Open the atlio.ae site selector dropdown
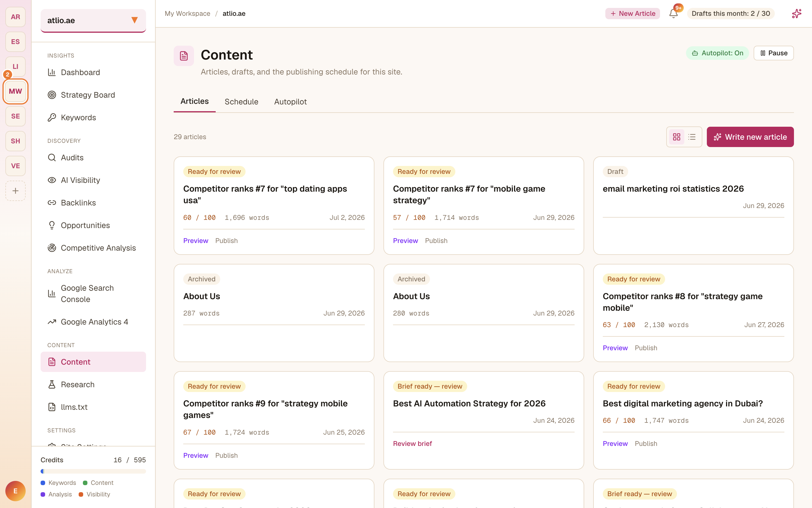The width and height of the screenshot is (812, 508). click(93, 21)
